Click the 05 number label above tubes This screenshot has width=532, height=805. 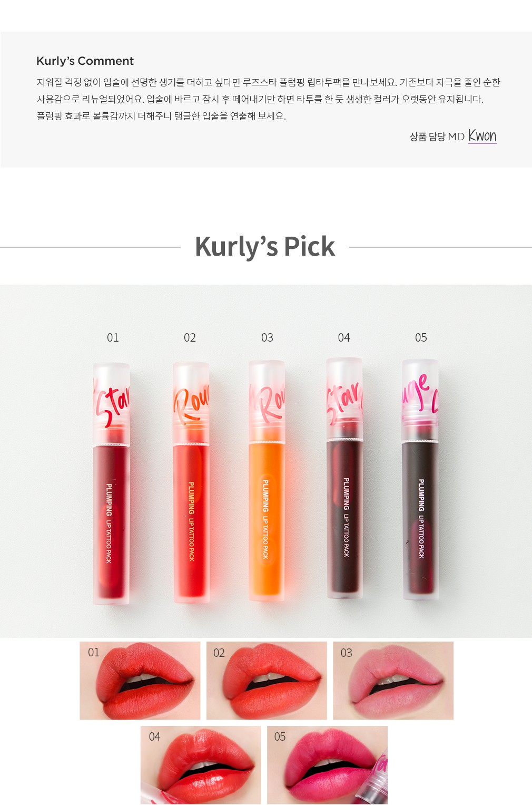[421, 337]
